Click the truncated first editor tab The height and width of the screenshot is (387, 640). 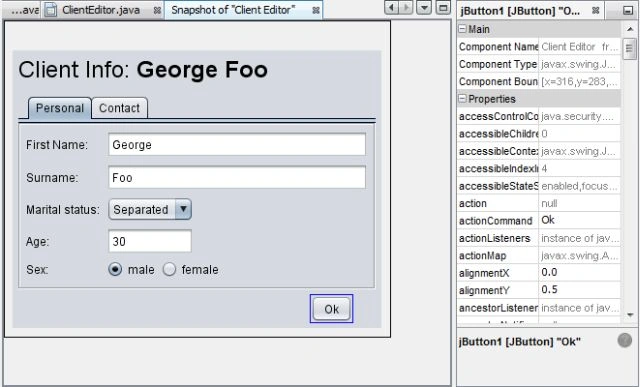point(21,10)
